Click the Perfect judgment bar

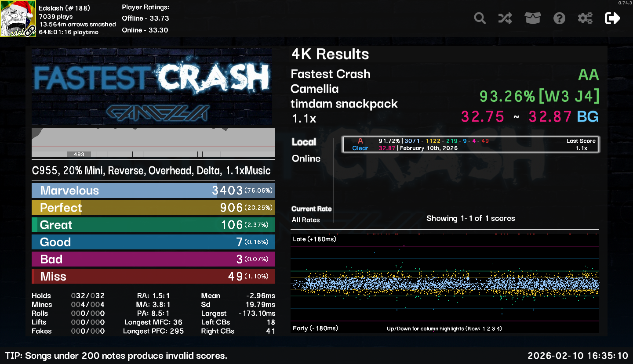[x=153, y=208]
